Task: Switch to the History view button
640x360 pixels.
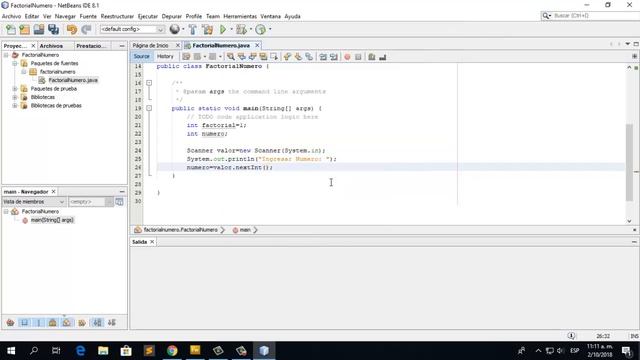Action: 165,56
